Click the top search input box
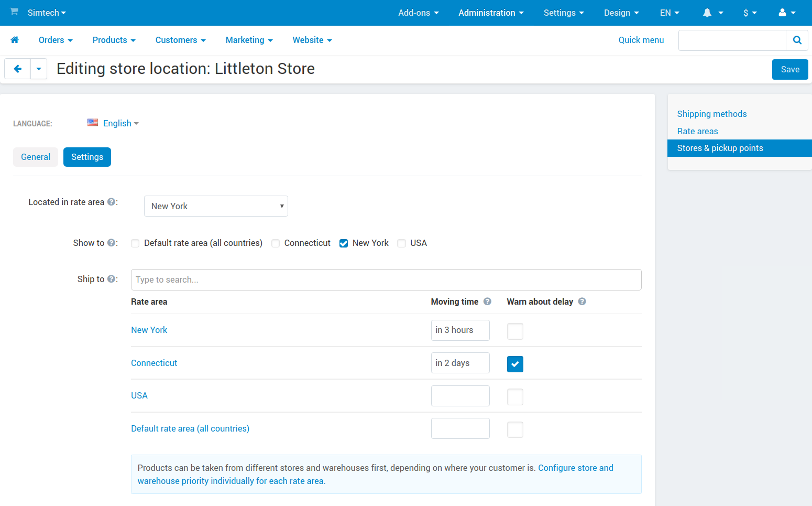This screenshot has width=812, height=506. pyautogui.click(x=732, y=40)
